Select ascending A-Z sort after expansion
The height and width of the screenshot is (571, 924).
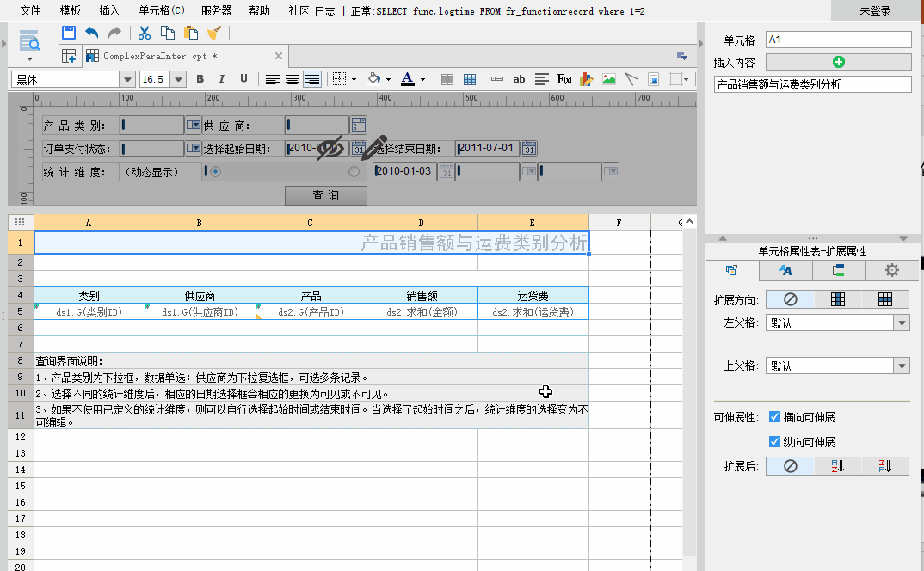pos(837,466)
